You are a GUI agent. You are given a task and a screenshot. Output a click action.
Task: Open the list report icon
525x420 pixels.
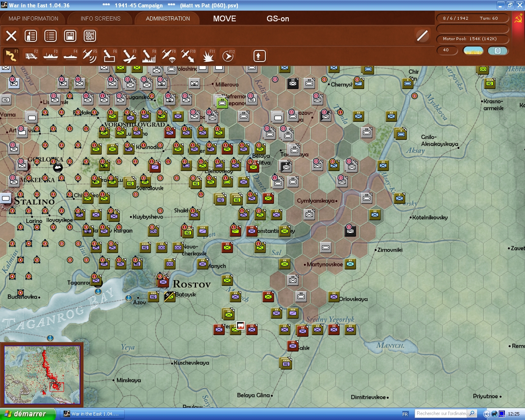pos(50,36)
